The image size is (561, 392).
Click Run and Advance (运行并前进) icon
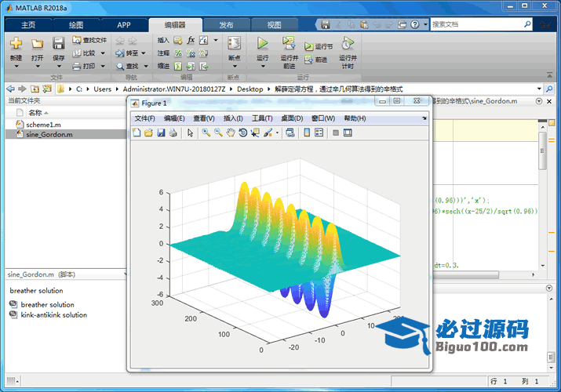[x=289, y=43]
